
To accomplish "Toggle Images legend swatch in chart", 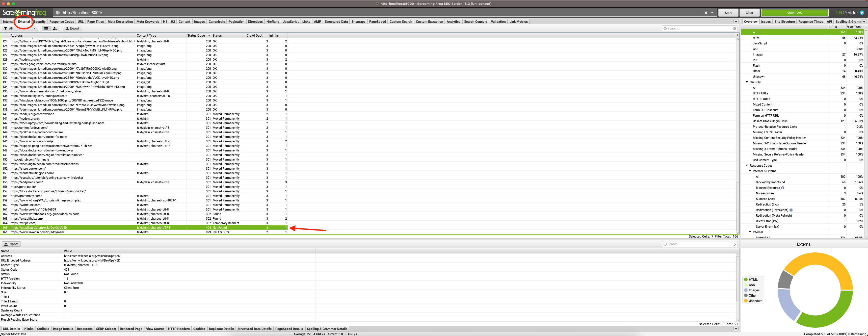I will (746, 290).
